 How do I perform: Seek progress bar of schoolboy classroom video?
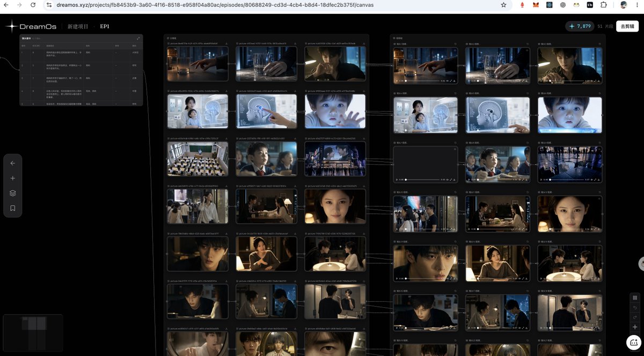[494, 180]
